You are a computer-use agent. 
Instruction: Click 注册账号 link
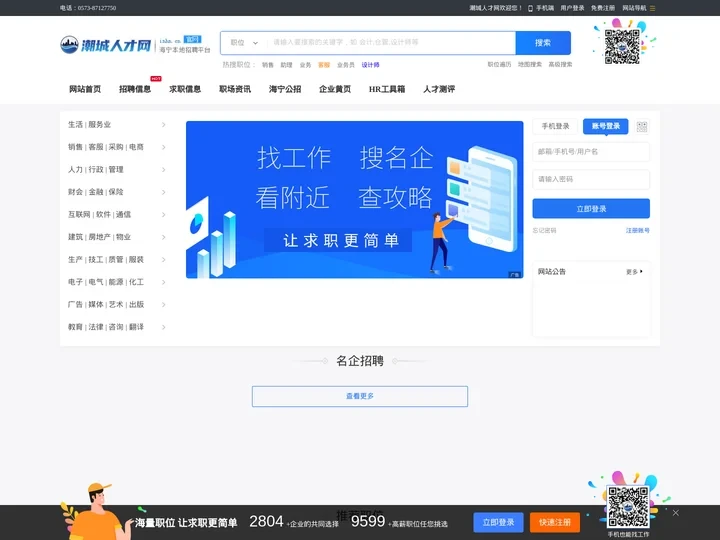[638, 231]
